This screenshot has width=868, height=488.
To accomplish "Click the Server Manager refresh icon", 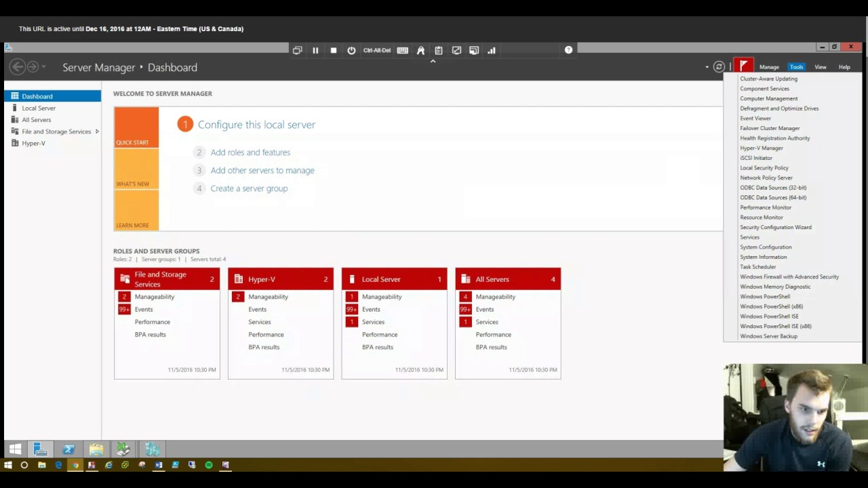I will pos(719,67).
